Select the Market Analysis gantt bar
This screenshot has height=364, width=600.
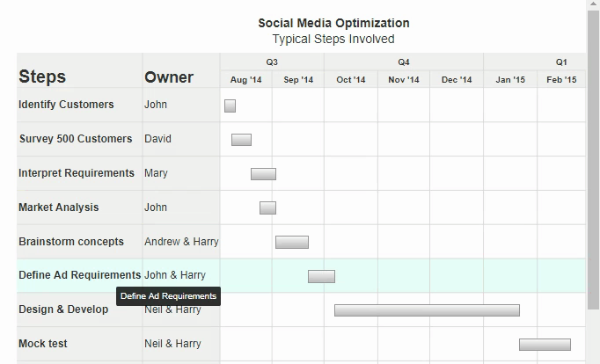[267, 207]
